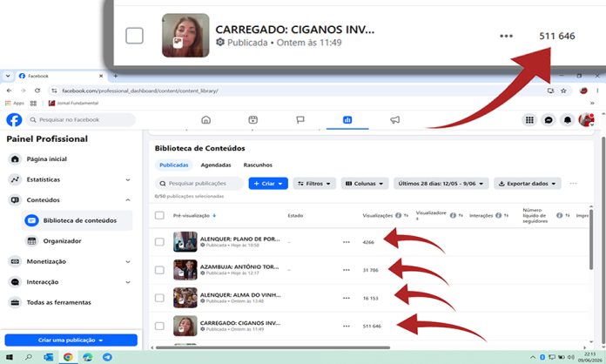This screenshot has height=364, width=606.
Task: Open the Facebook menu grid icon
Action: coord(529,120)
